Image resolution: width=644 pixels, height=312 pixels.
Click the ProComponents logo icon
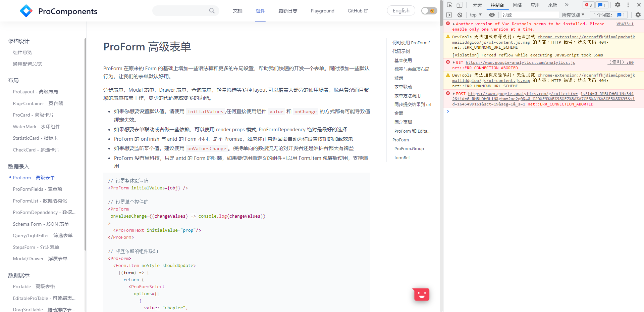click(26, 11)
